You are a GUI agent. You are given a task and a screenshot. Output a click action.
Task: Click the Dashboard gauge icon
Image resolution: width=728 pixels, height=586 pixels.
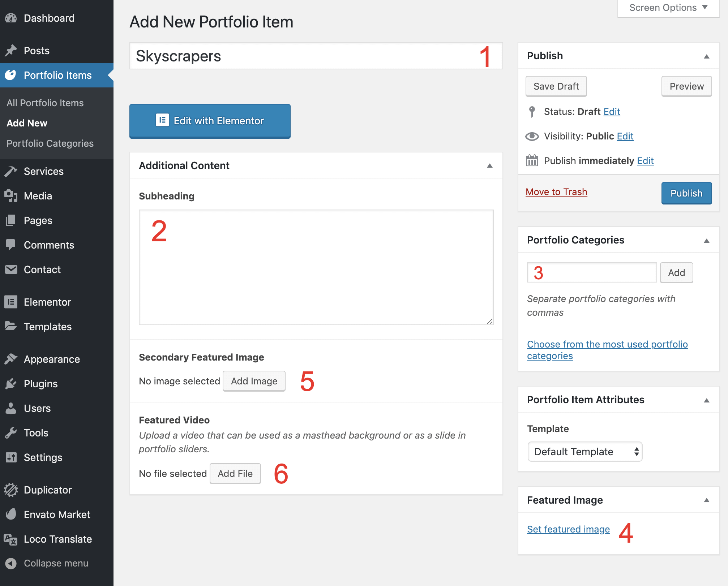point(11,18)
